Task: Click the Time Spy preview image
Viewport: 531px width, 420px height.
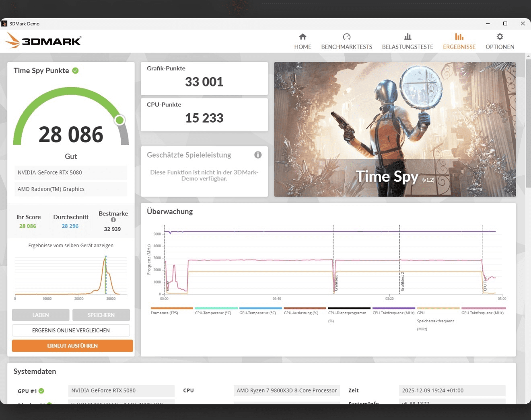Action: (395, 129)
